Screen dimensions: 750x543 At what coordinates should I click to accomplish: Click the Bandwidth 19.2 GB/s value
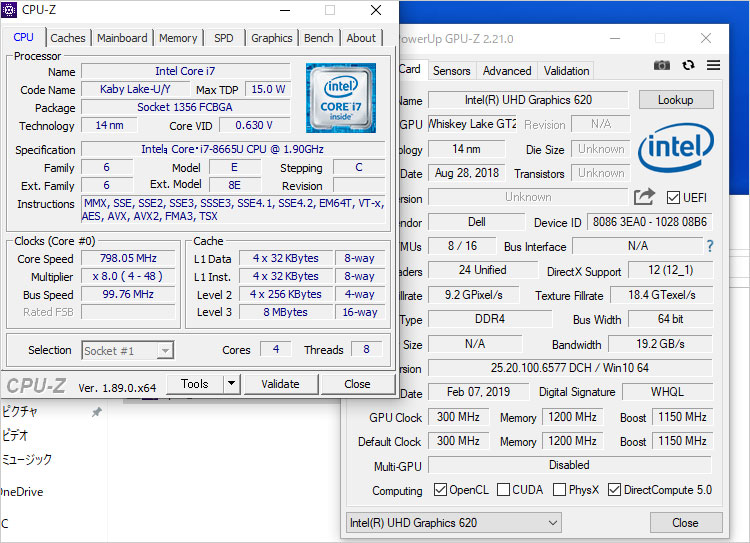(660, 344)
